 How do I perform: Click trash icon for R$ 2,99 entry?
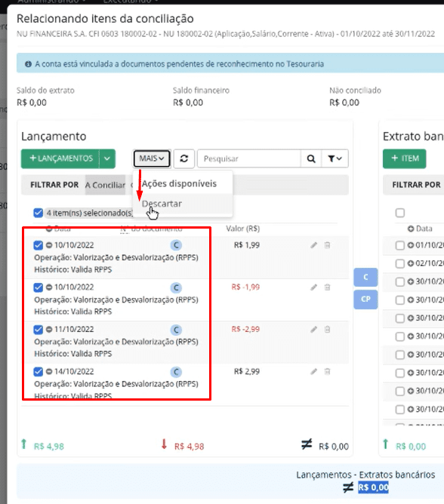click(327, 371)
